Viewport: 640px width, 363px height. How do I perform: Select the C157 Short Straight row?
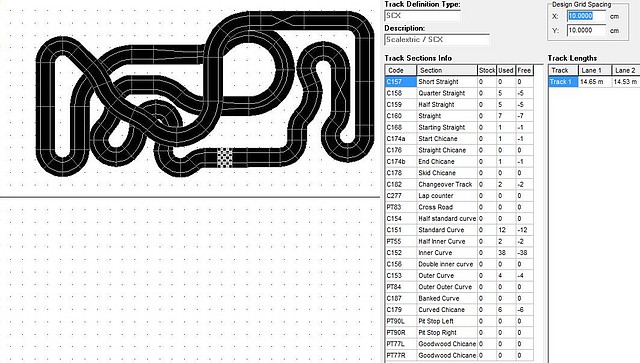(459, 82)
